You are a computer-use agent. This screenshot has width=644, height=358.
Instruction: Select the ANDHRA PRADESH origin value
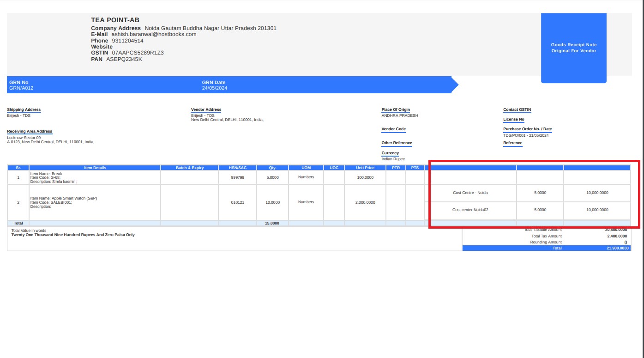[x=400, y=115]
